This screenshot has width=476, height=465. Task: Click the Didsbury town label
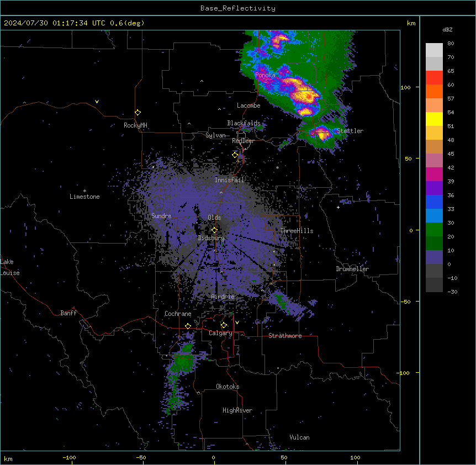(211, 238)
